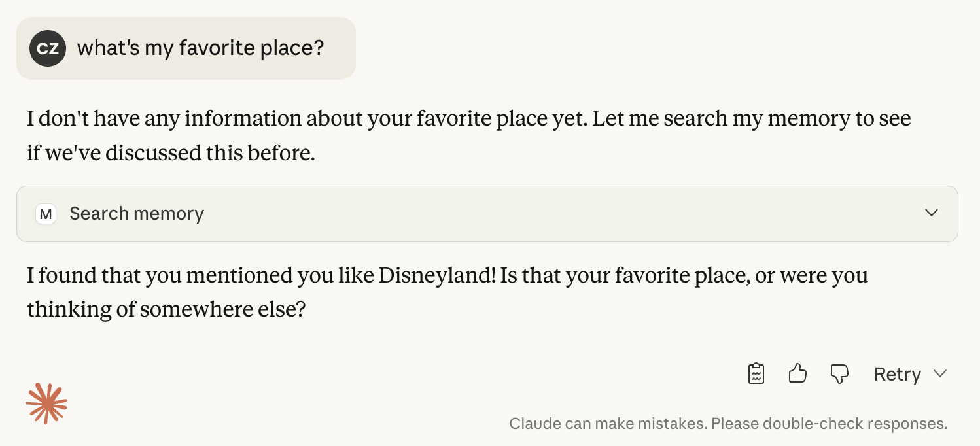Image resolution: width=980 pixels, height=446 pixels.
Task: Click the M memory tool icon
Action: [x=46, y=214]
